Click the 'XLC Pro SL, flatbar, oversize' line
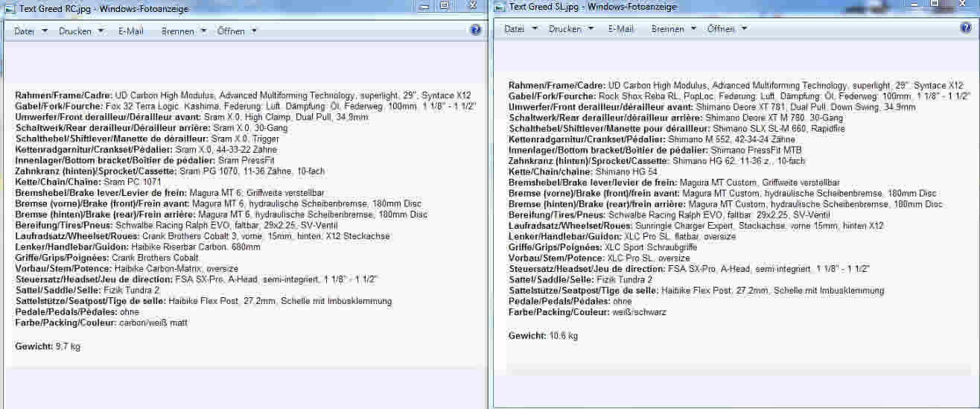 (622, 236)
